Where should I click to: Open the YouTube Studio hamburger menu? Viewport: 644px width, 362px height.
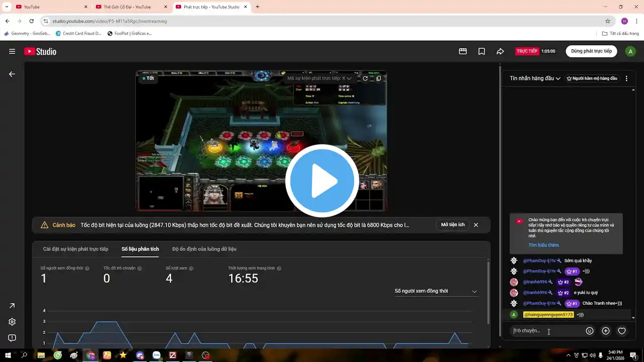click(x=12, y=51)
